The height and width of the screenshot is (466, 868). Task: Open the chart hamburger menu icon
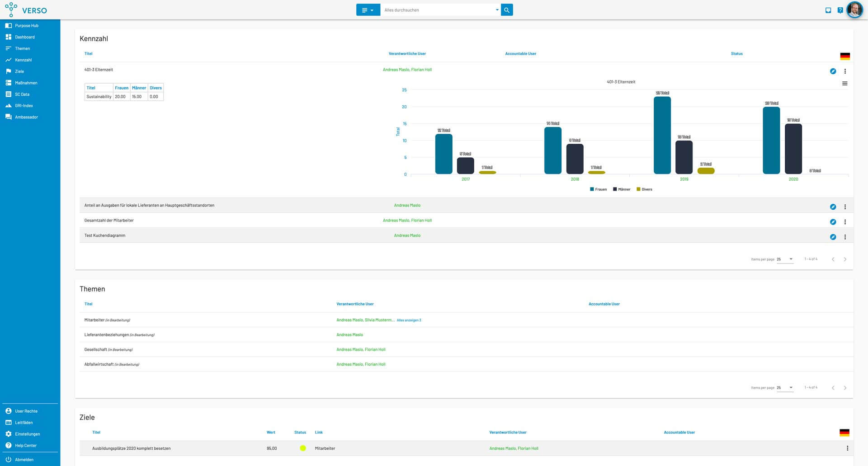click(844, 84)
